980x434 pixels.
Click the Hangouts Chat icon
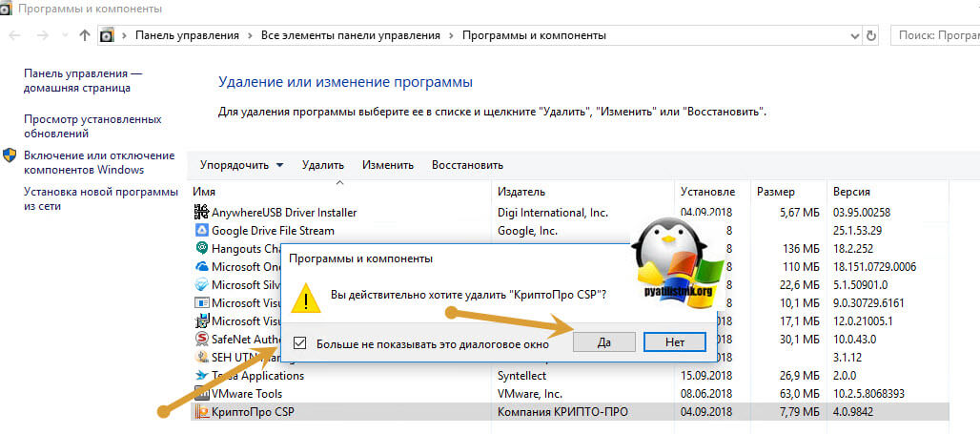201,249
